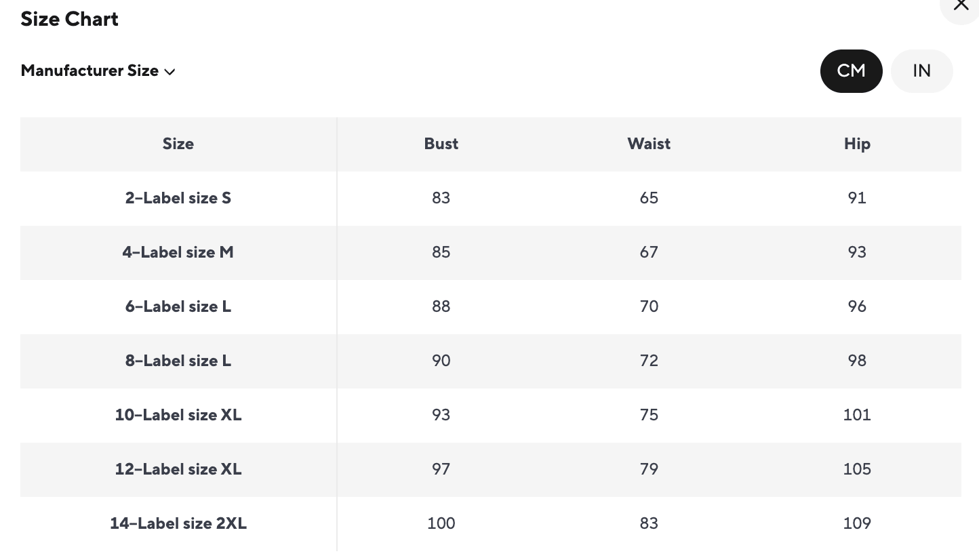Click the bust value 100 for size 14
This screenshot has height=560, width=979.
click(441, 523)
